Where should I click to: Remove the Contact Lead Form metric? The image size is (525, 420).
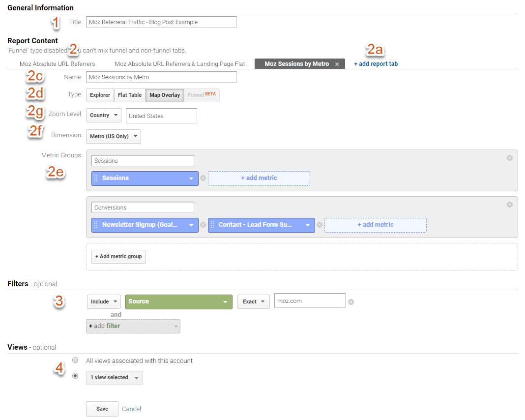coord(320,225)
